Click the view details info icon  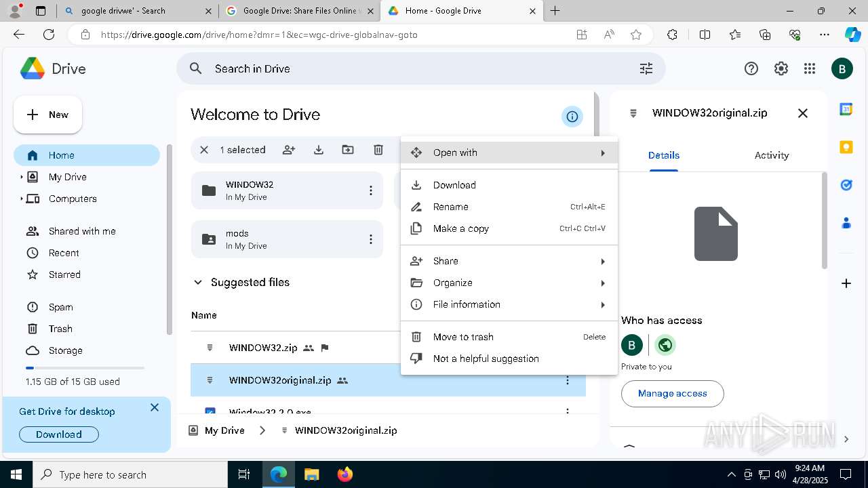(572, 117)
